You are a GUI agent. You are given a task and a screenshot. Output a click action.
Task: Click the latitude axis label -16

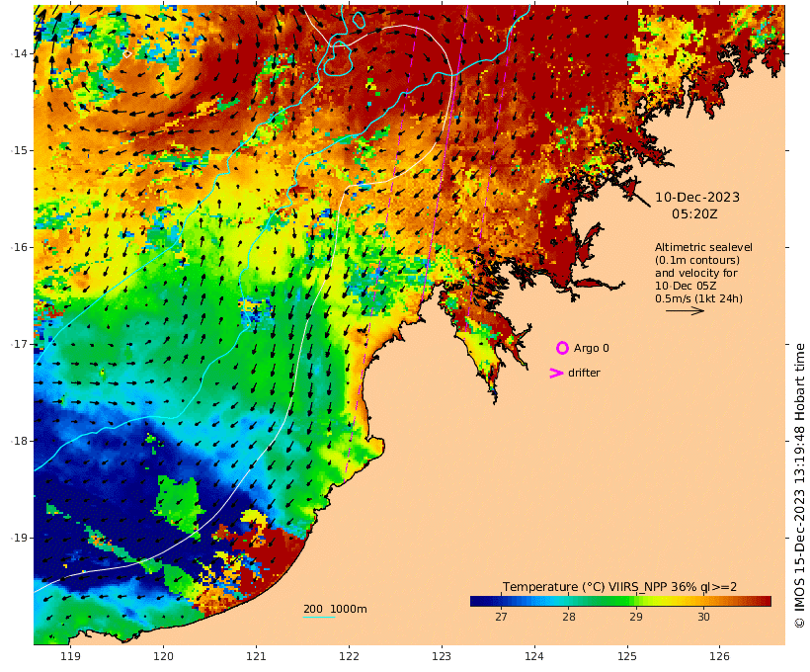click(x=19, y=247)
